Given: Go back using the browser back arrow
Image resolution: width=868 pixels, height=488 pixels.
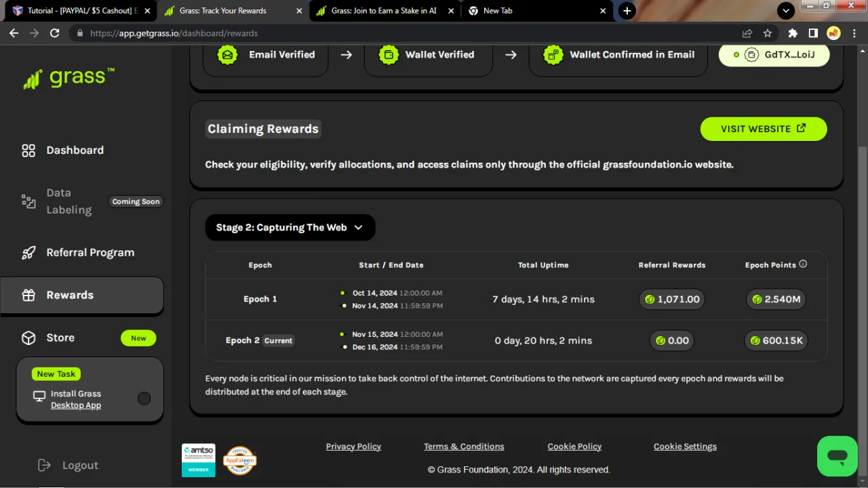Looking at the screenshot, I should pyautogui.click(x=14, y=33).
